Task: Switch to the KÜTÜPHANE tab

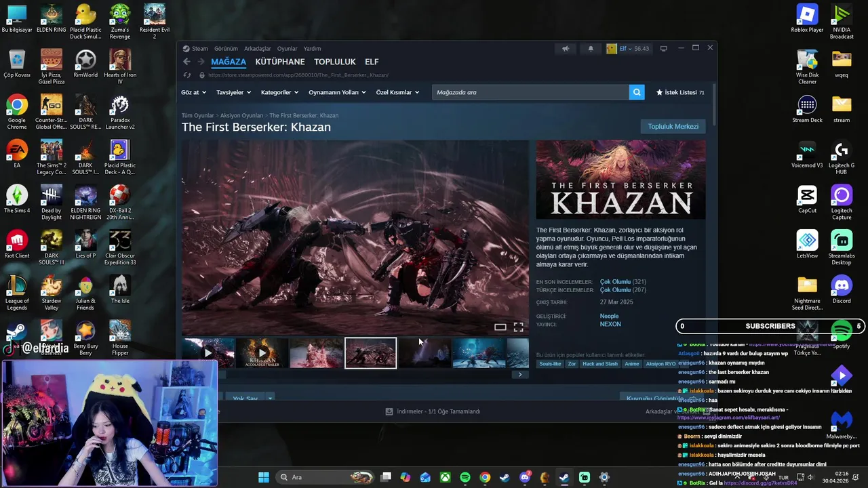Action: (280, 62)
